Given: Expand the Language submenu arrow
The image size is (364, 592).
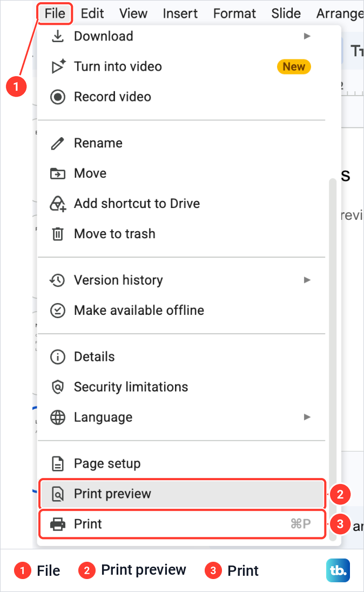Looking at the screenshot, I should (307, 417).
